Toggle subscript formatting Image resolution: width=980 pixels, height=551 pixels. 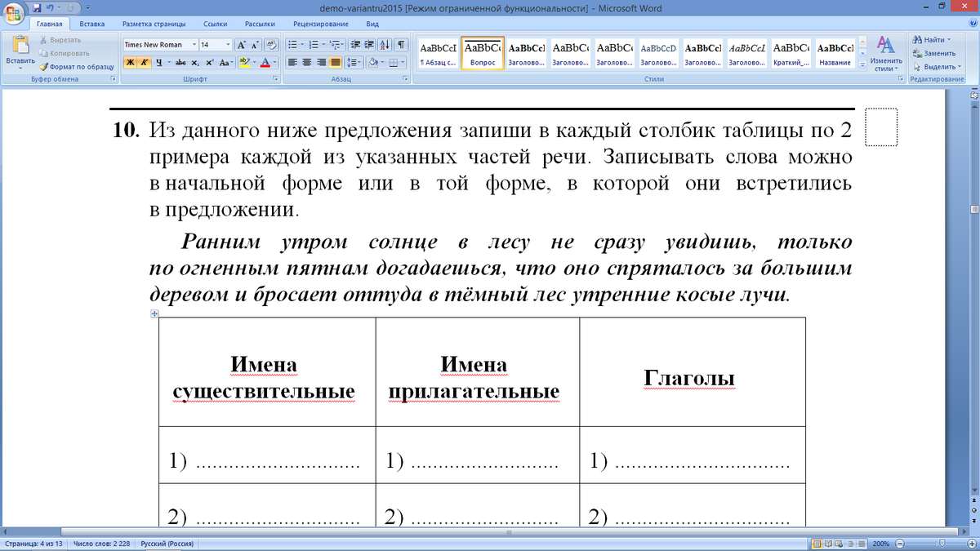pyautogui.click(x=196, y=62)
